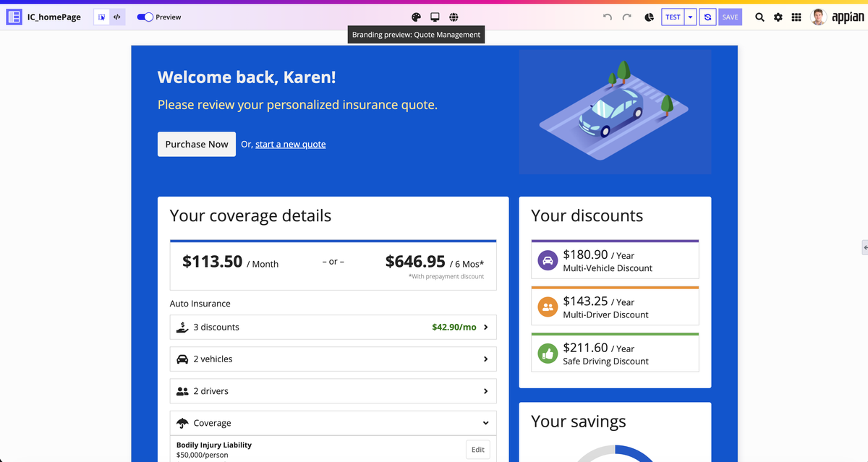Open the 3 discounts row
The height and width of the screenshot is (462, 868).
pyautogui.click(x=333, y=327)
